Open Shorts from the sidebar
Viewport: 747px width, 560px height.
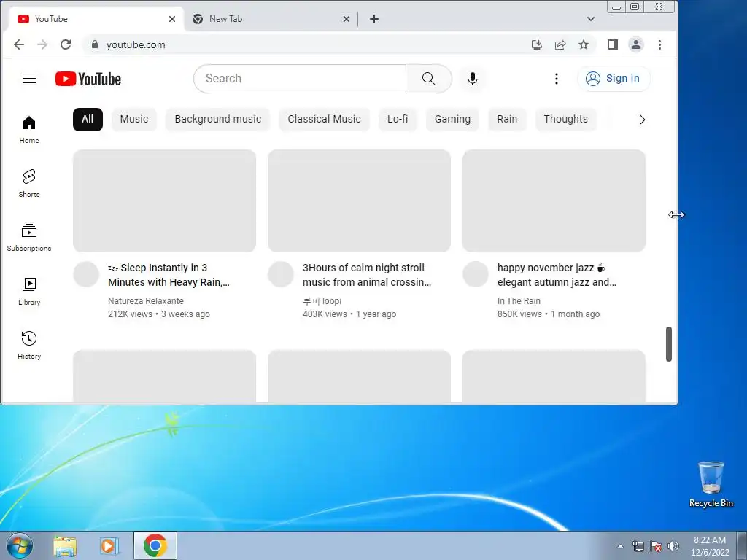pos(29,183)
